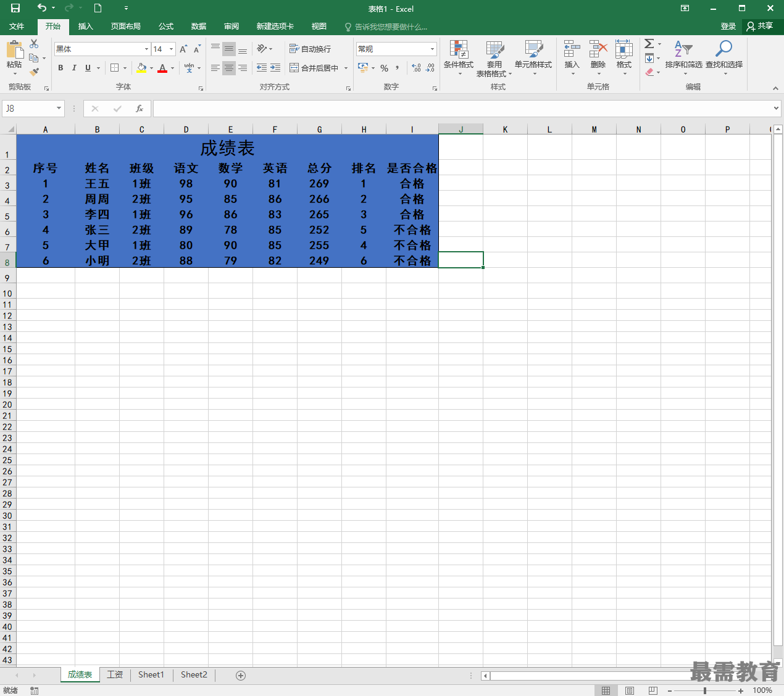784x696 pixels.
Task: Switch to the 工资 sheet tab
Action: (115, 675)
